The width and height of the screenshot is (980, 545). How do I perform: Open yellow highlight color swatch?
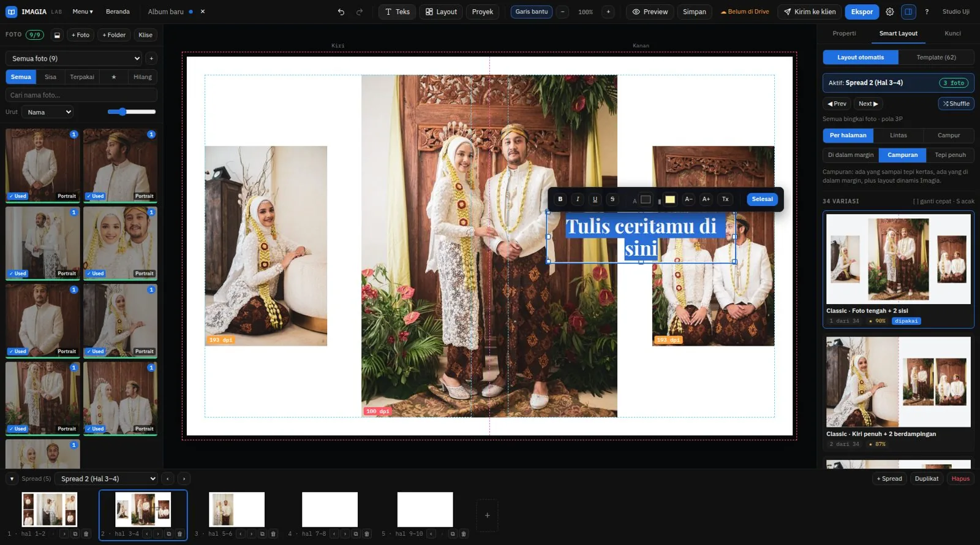670,199
